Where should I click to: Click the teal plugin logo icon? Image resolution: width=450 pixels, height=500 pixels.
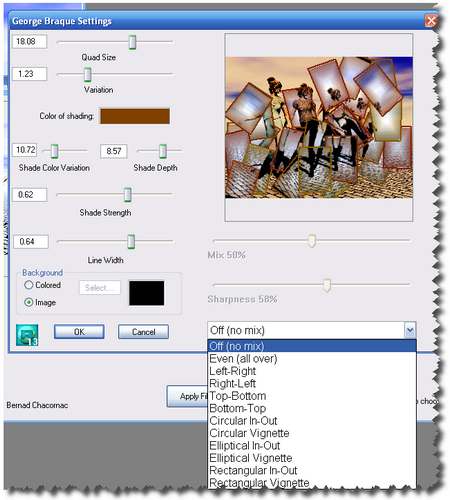[27, 335]
